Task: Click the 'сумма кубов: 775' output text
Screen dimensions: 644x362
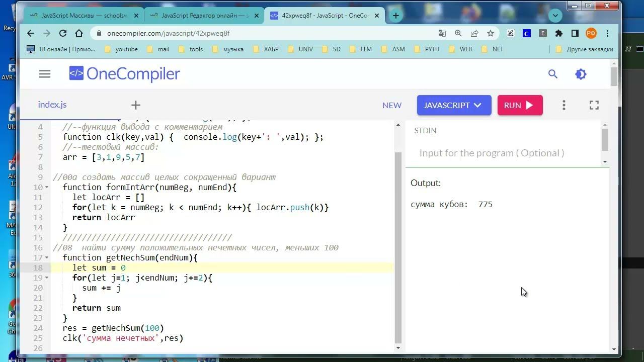Action: (x=451, y=205)
